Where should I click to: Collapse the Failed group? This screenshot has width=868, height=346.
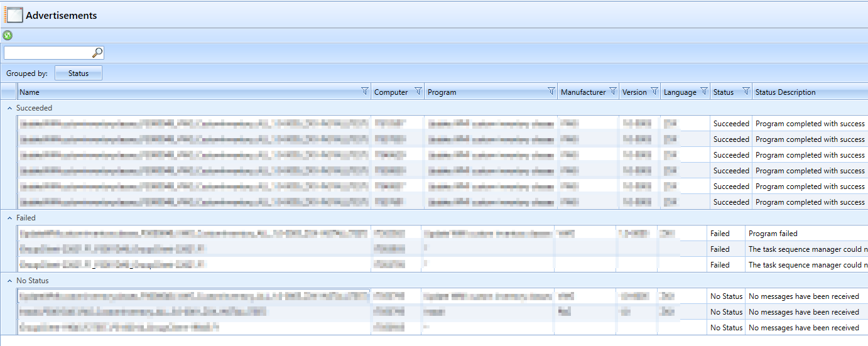(x=9, y=218)
